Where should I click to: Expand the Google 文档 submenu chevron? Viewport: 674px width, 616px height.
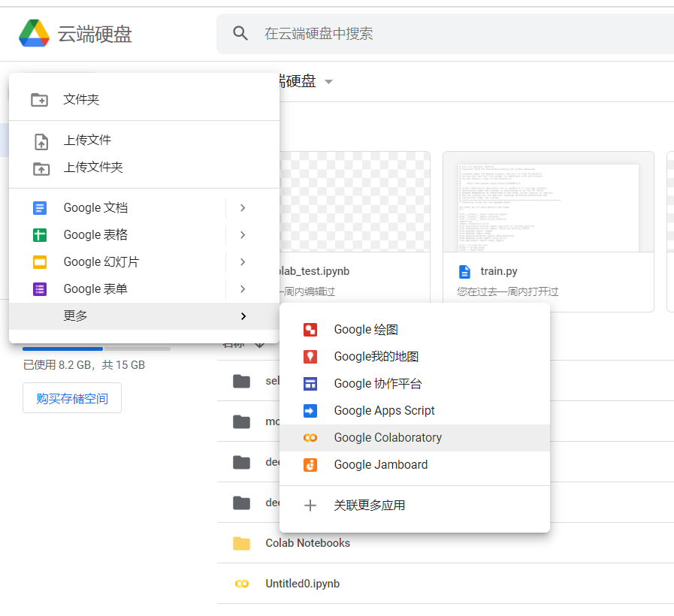click(x=243, y=207)
